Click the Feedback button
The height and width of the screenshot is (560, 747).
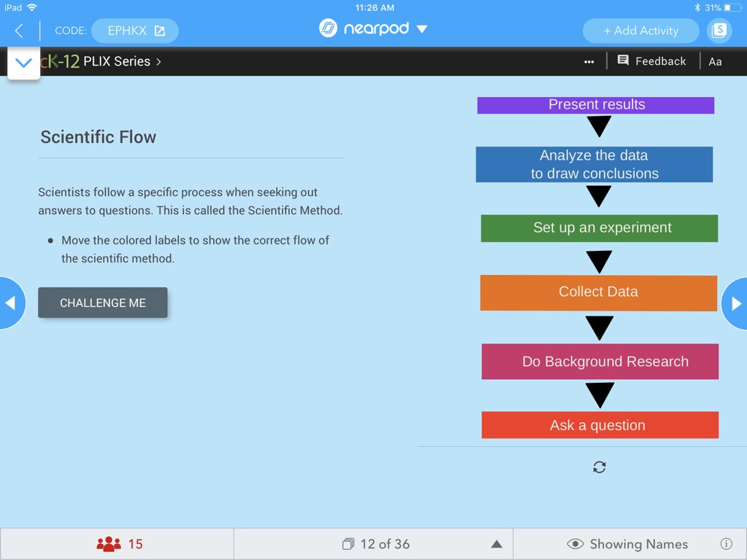pyautogui.click(x=651, y=61)
